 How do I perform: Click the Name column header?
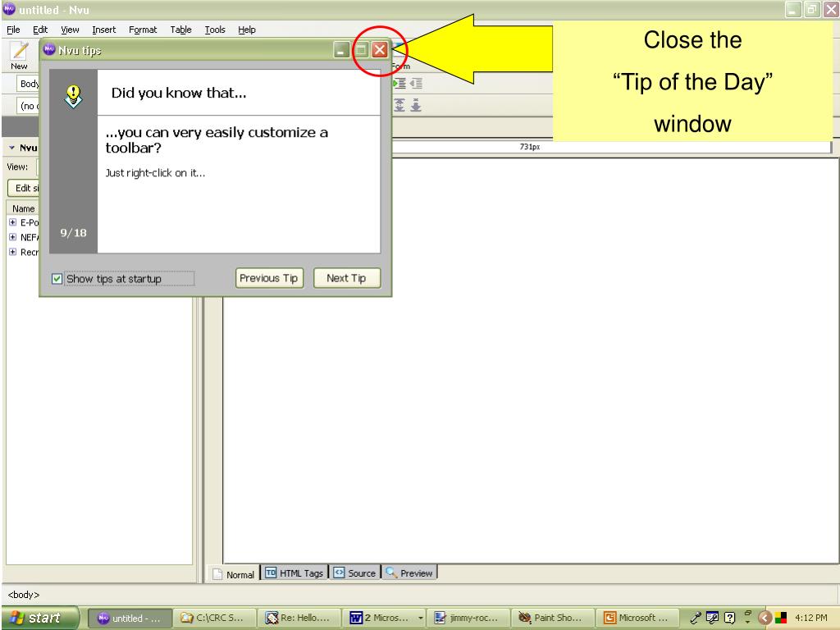23,208
